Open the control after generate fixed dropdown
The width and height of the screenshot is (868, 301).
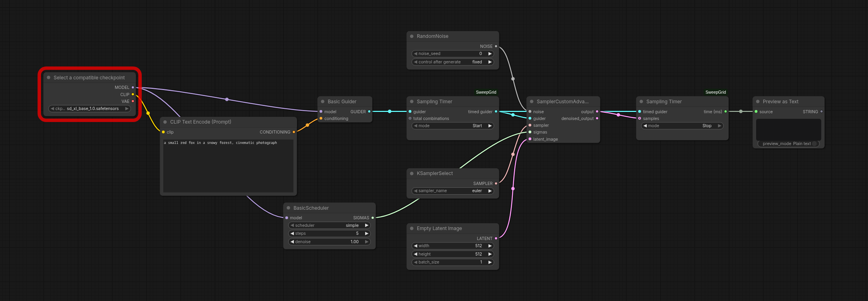pos(453,62)
